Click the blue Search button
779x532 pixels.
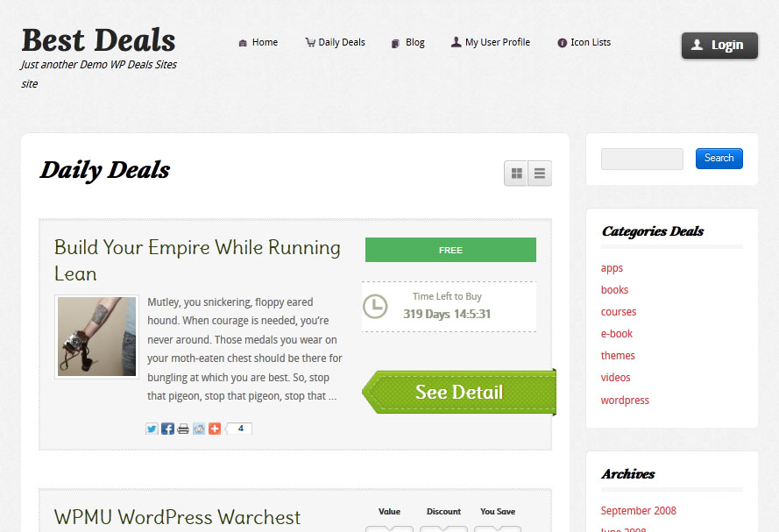point(719,159)
